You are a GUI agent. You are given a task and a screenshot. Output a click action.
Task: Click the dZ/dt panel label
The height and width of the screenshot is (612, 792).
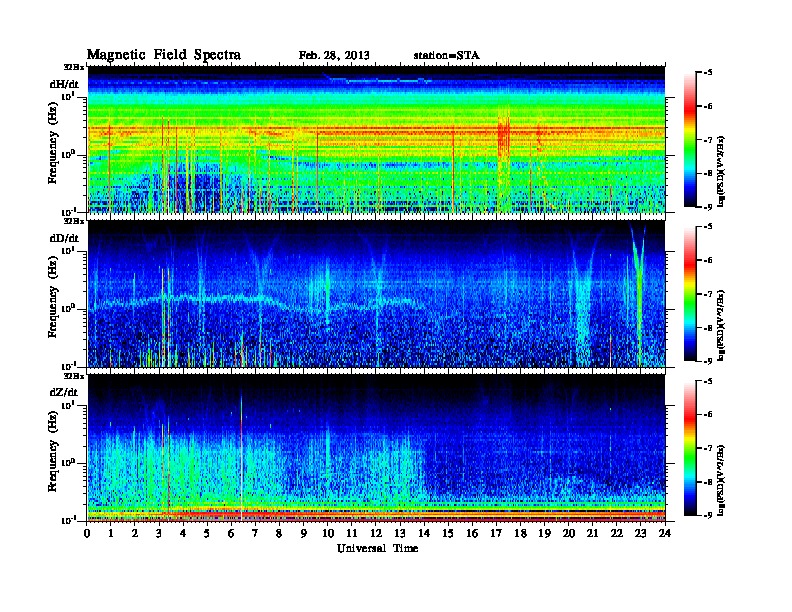(x=64, y=392)
